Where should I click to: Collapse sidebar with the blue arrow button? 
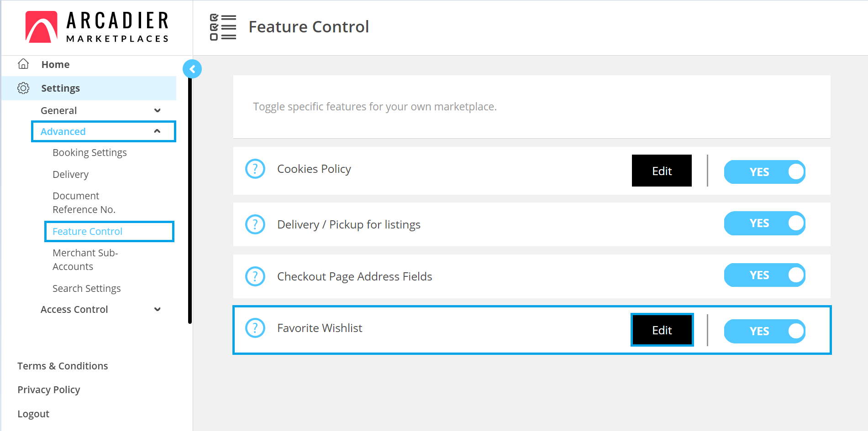point(192,69)
